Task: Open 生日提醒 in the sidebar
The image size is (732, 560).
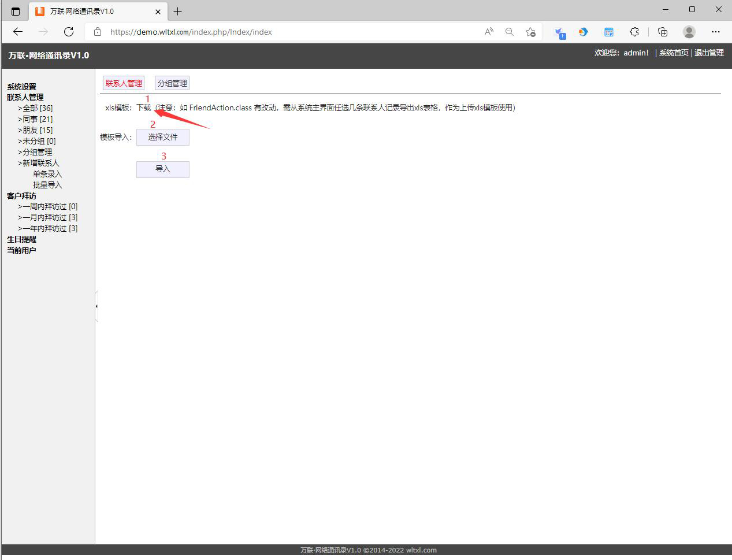Action: click(21, 239)
